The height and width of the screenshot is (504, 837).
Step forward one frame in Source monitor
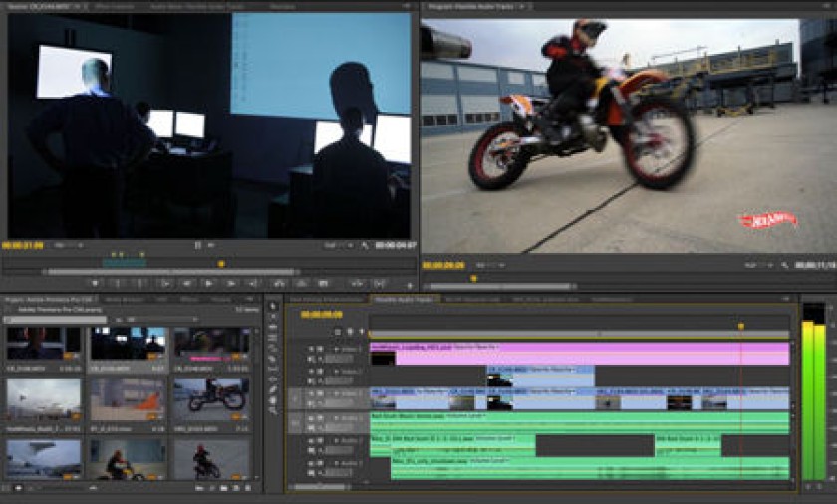click(x=231, y=283)
